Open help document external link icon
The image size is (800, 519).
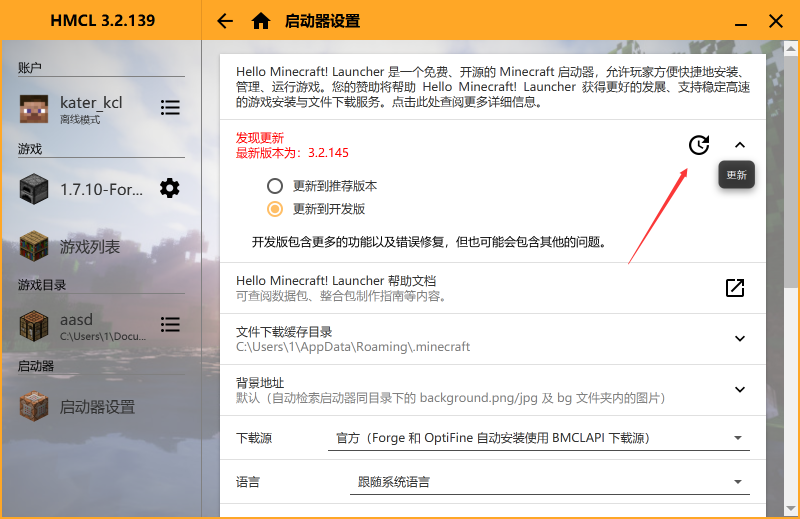tap(735, 288)
